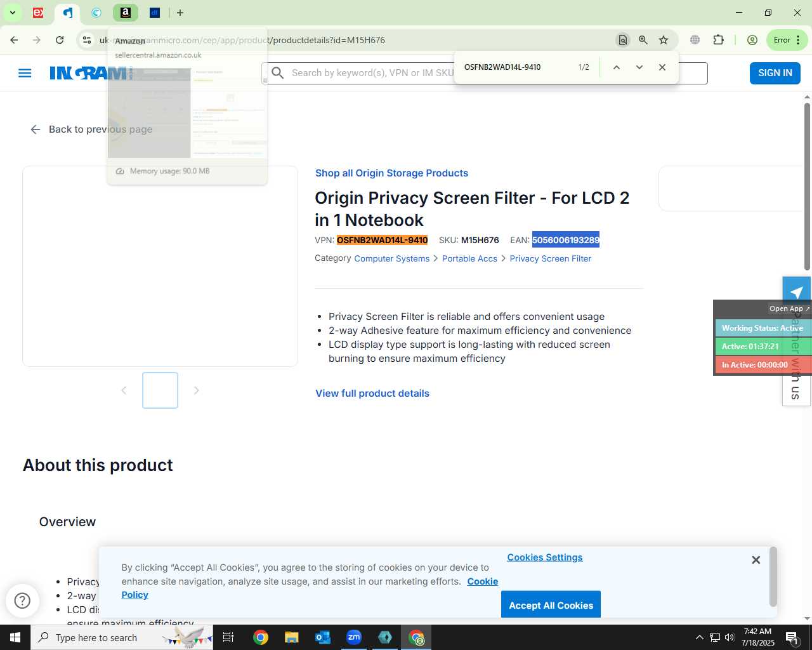
Task: Click the zoom magnifier icon in address bar
Action: [643, 40]
